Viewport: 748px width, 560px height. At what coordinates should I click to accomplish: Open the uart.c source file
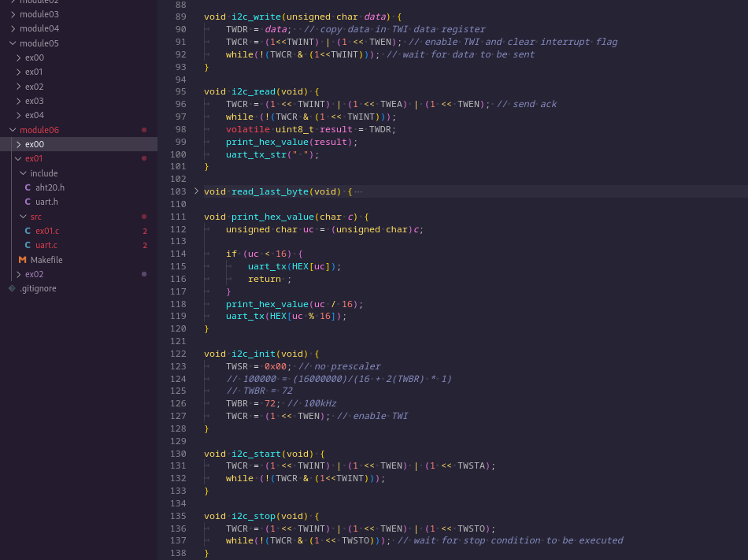[46, 245]
